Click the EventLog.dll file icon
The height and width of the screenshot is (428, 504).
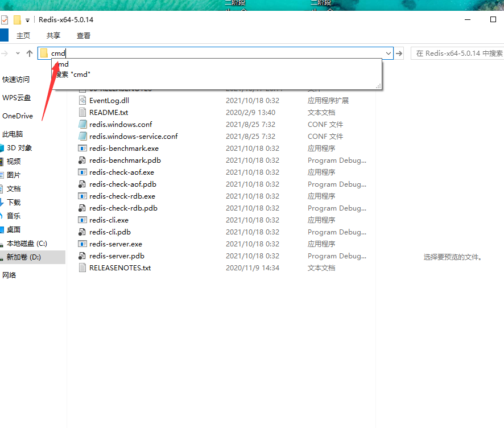pos(82,100)
